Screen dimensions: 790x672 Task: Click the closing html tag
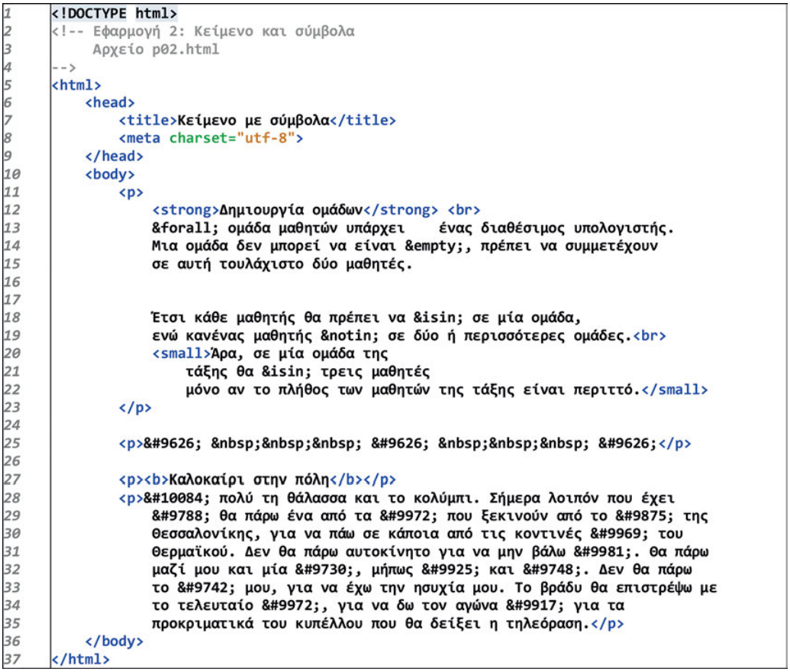(x=80, y=658)
